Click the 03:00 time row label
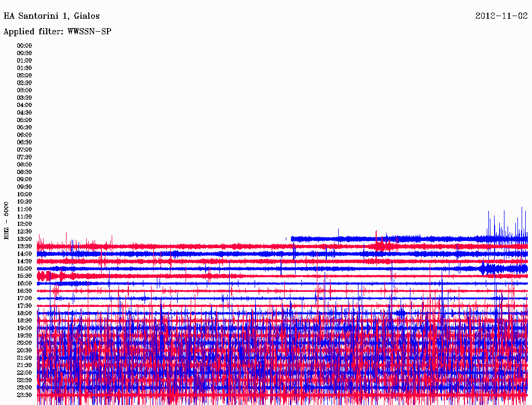Image resolution: width=532 pixels, height=405 pixels. coord(24,90)
